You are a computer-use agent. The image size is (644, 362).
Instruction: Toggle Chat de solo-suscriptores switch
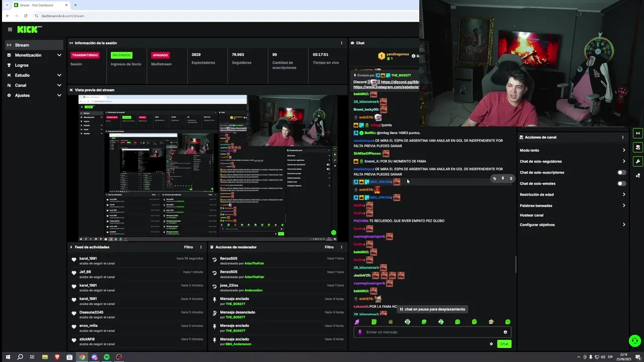point(622,172)
